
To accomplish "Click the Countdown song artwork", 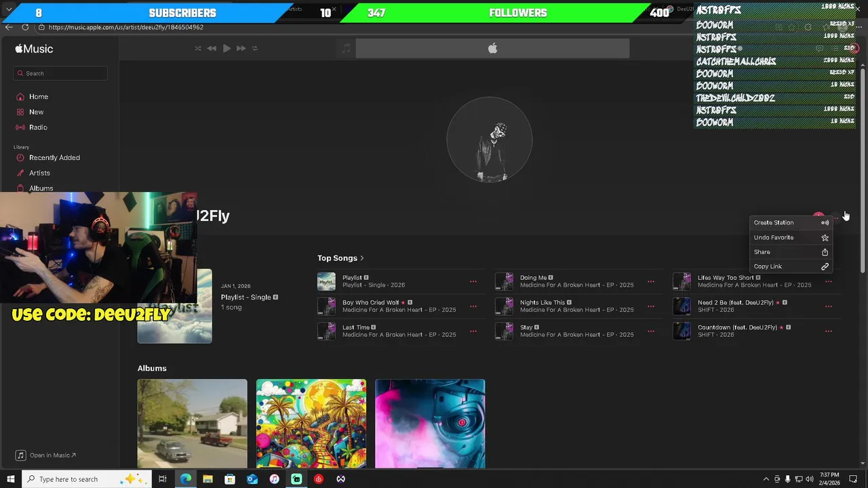I will click(x=682, y=331).
